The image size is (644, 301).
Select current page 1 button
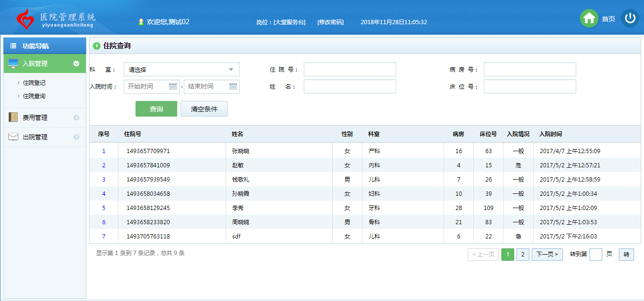[x=508, y=255]
